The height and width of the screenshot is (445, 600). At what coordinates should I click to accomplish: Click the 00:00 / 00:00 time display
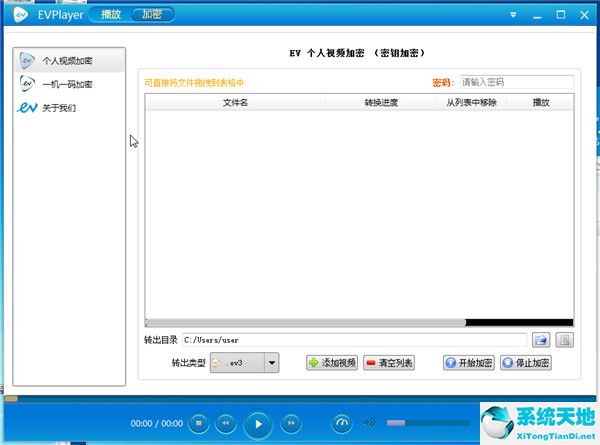point(157,423)
